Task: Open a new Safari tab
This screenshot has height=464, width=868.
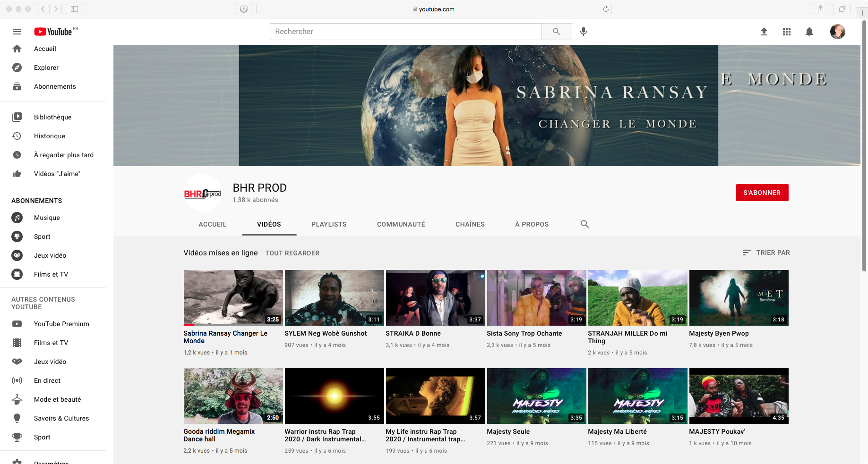Action: pyautogui.click(x=862, y=13)
